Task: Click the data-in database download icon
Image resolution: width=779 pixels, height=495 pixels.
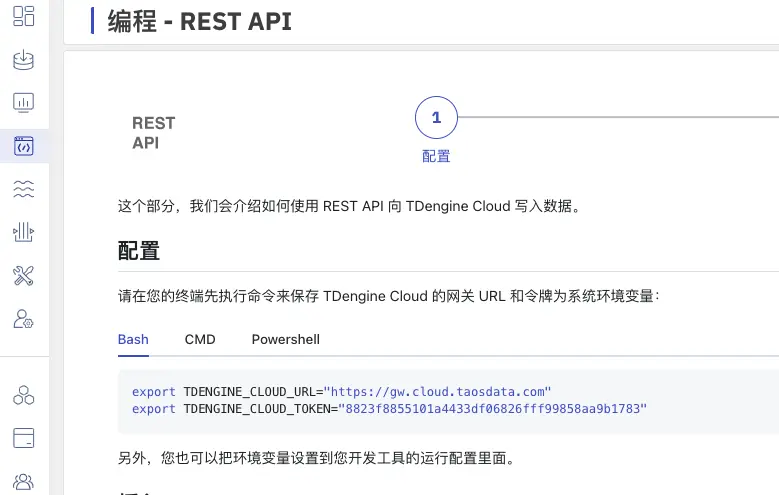Action: tap(24, 60)
